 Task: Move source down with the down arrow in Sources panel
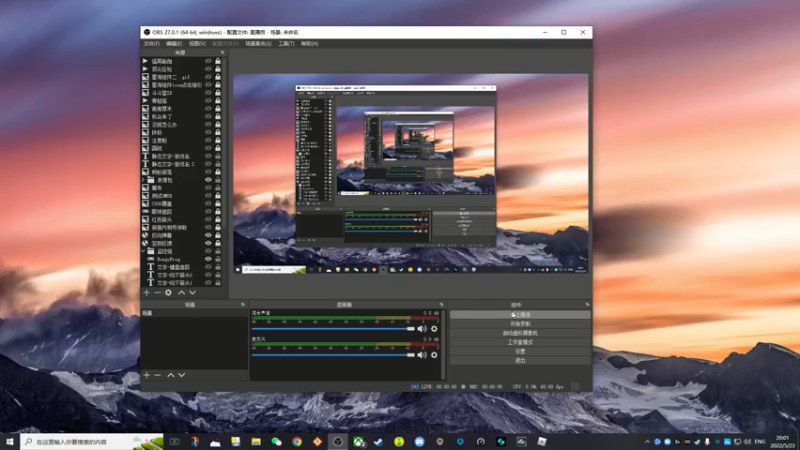click(192, 293)
